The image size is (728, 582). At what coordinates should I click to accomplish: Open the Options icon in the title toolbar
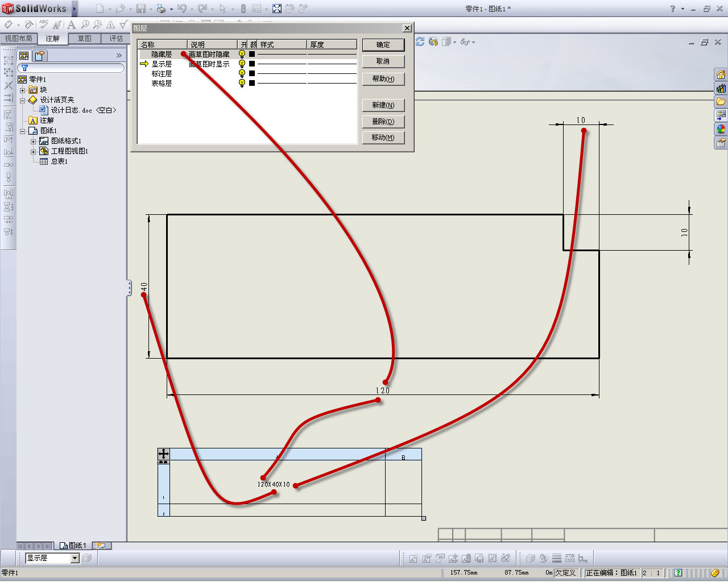click(257, 9)
